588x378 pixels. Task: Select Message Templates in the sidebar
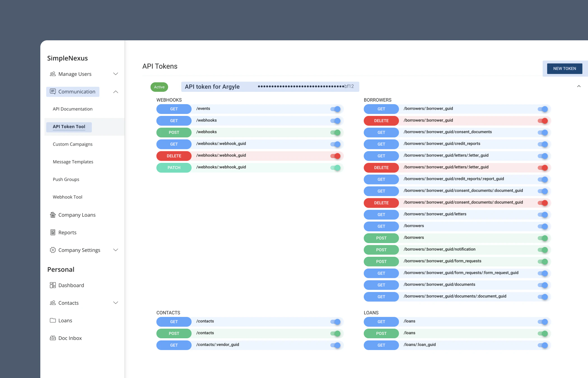pos(73,162)
